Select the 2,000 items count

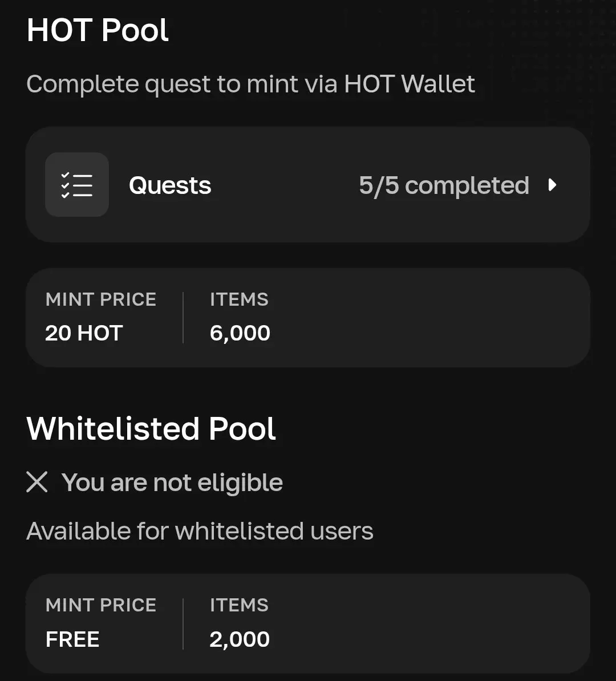point(240,639)
